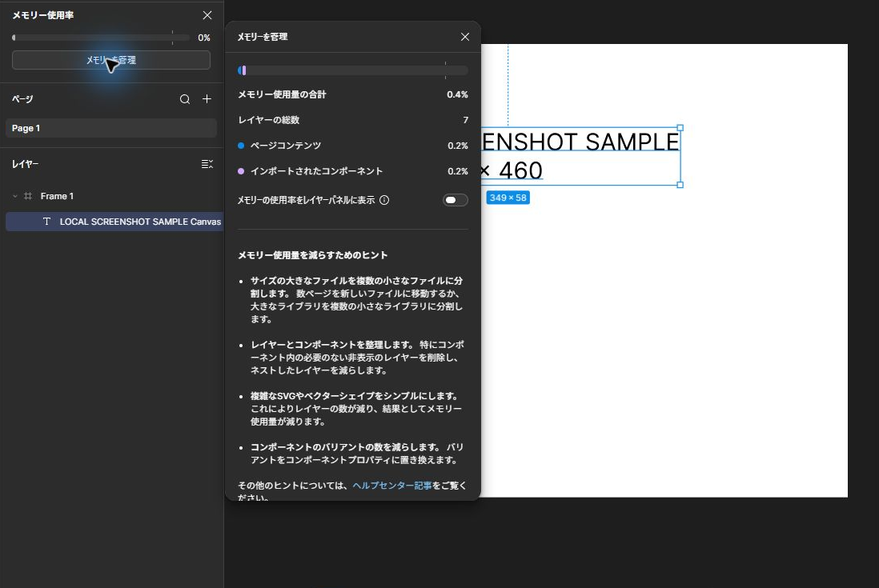Viewport: 879px width, 588px height.
Task: Click the メモリー使用率 progress bar
Action: (101, 38)
